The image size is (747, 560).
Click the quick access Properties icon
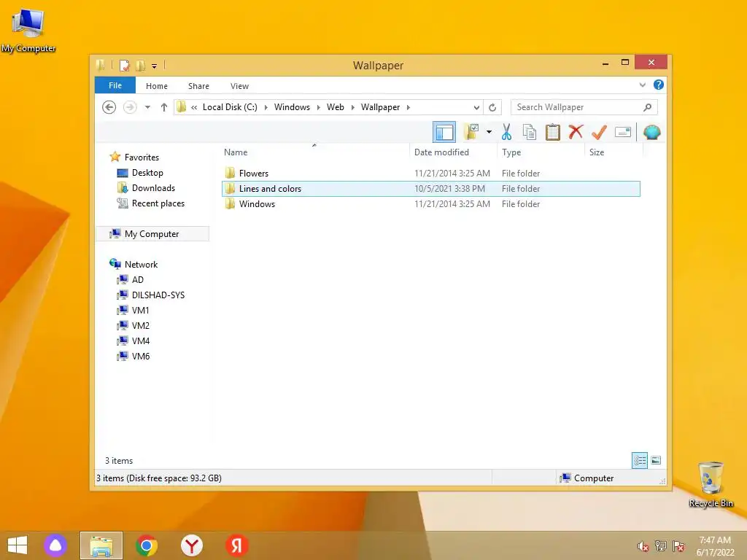(x=124, y=65)
